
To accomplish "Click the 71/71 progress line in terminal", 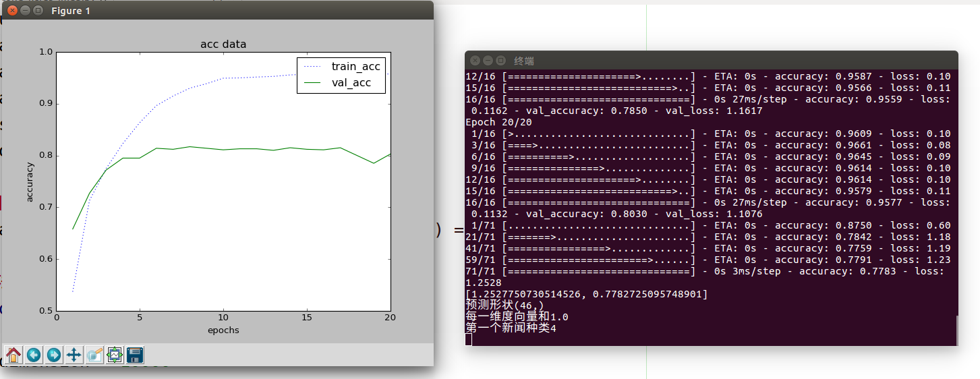I will [708, 271].
